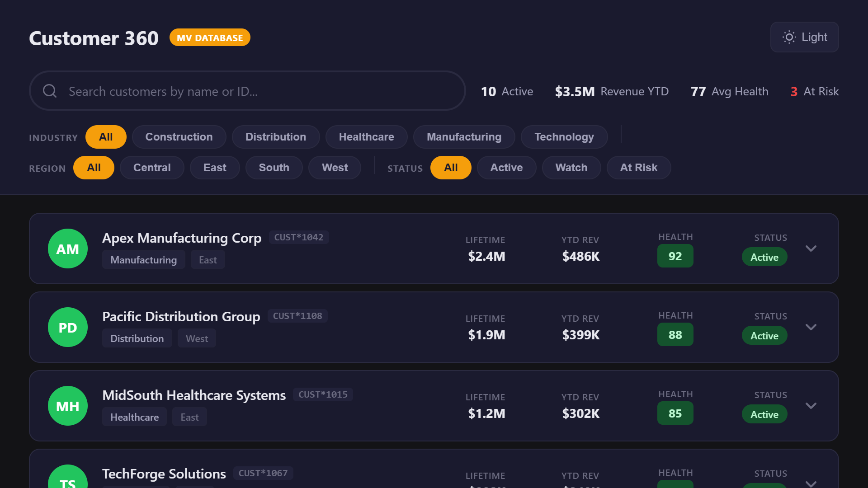This screenshot has height=488, width=868.
Task: Select the Watch status filter
Action: (571, 168)
